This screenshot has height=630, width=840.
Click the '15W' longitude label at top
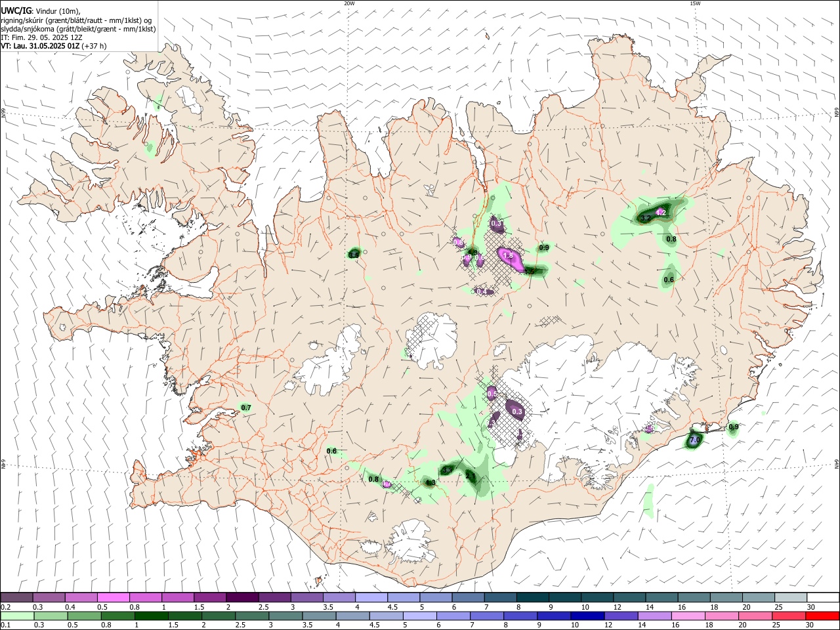click(695, 3)
